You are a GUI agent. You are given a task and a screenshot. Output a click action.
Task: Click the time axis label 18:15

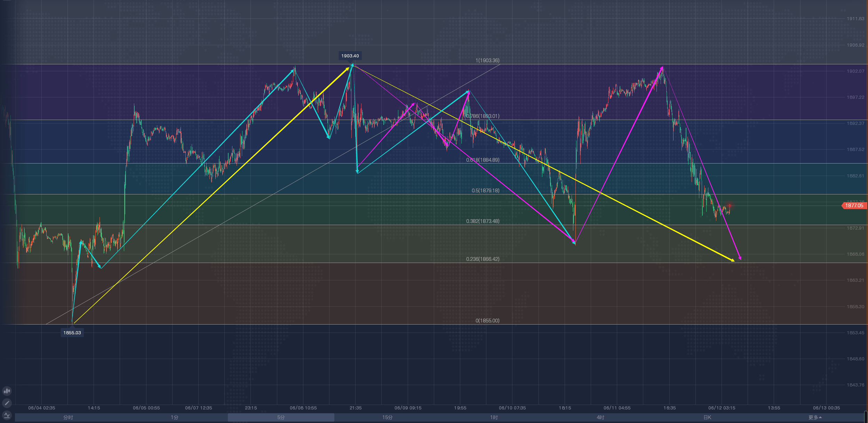[565, 408]
